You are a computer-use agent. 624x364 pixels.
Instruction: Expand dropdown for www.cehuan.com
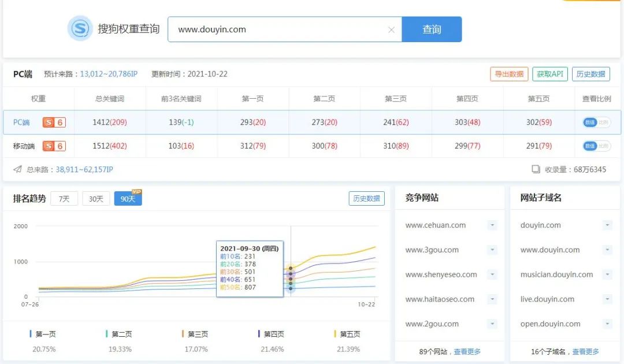point(492,225)
